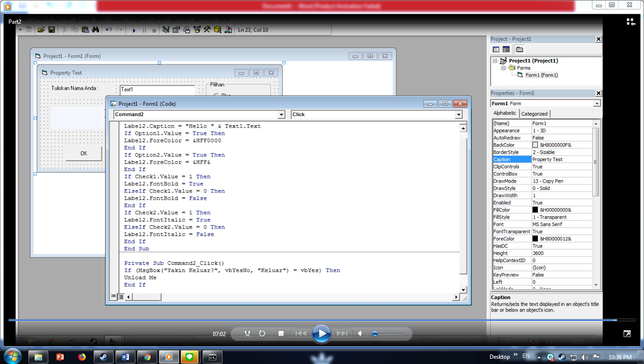Open Data View Window toolbar icon
Screen dimensions: 644x364
(218, 30)
